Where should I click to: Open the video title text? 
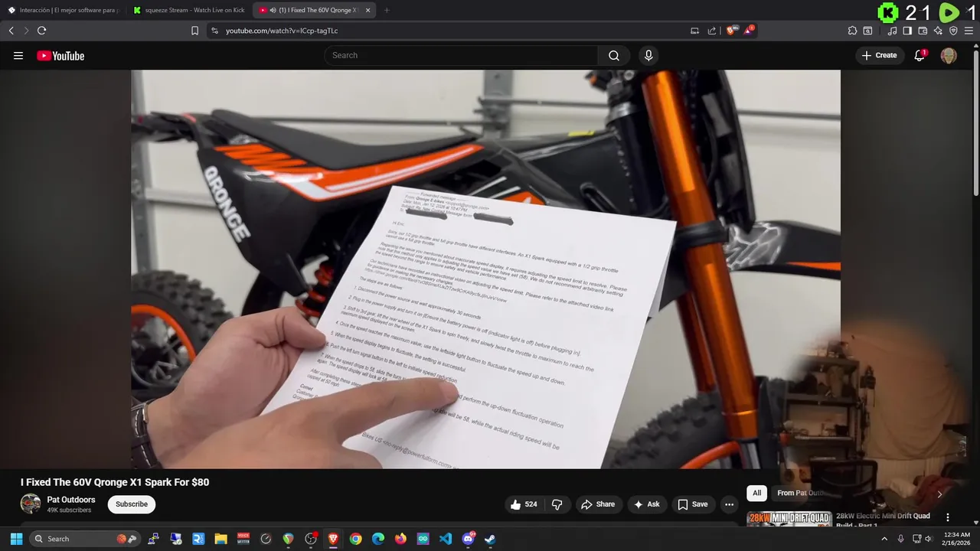[x=115, y=482]
